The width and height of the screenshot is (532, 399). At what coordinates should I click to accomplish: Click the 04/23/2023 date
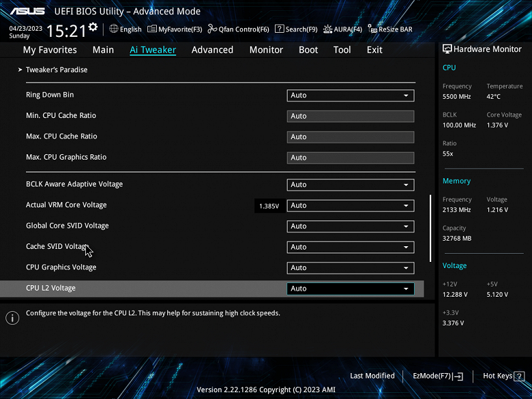point(25,29)
